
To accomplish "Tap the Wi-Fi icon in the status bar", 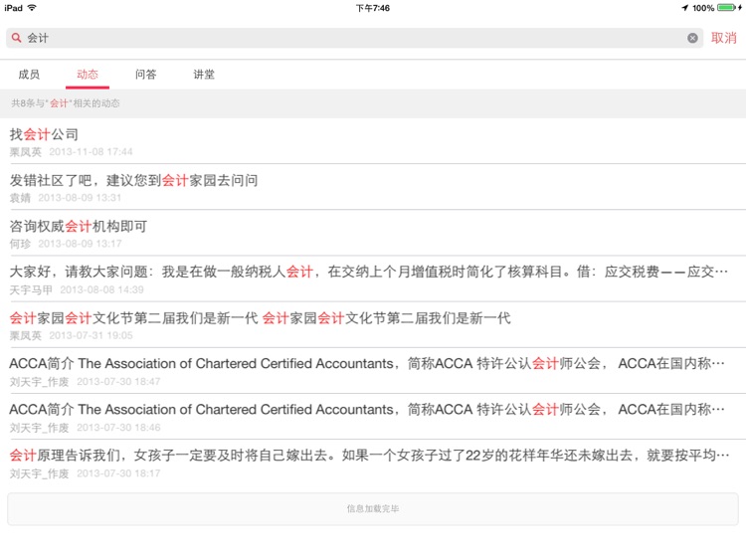I will [32, 8].
